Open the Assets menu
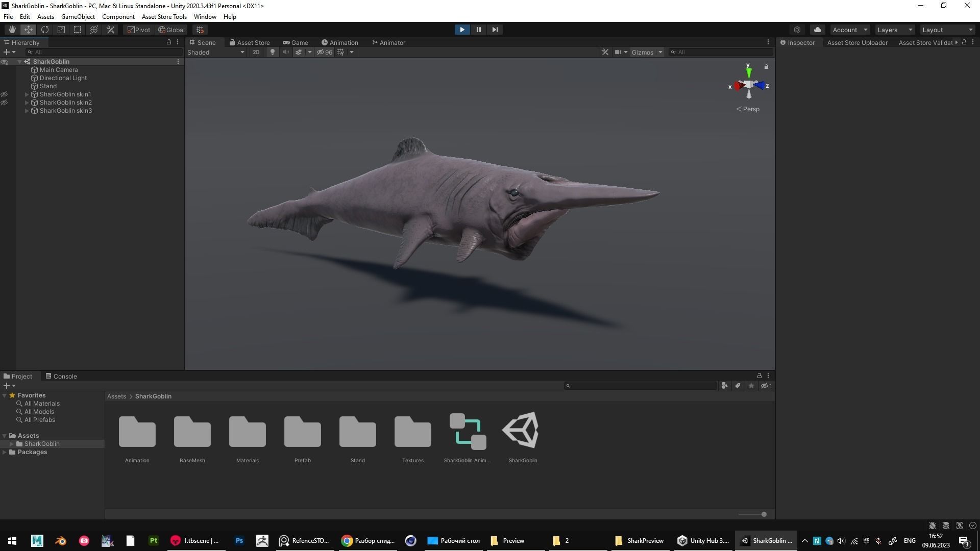Viewport: 980px width, 551px height. 45,16
